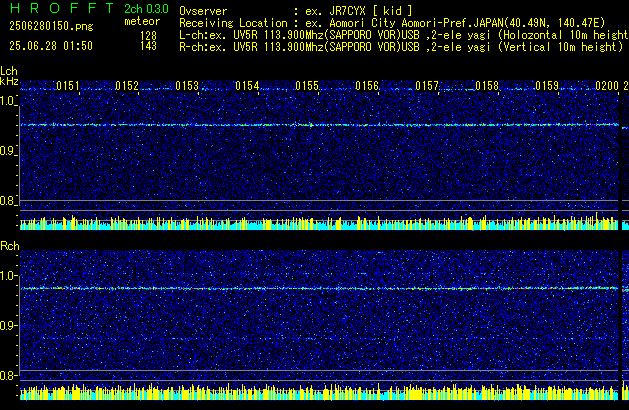Click the Rch channel label
This screenshot has height=410, width=629.
pos(10,246)
